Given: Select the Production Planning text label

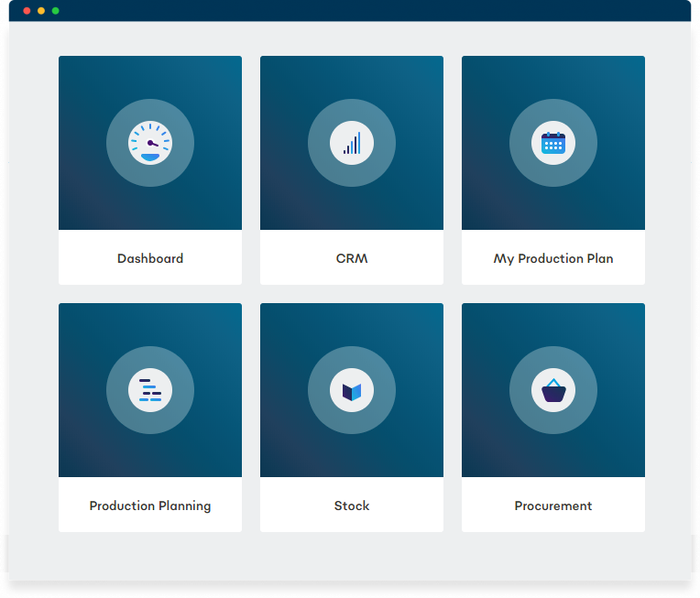Looking at the screenshot, I should [x=150, y=506].
